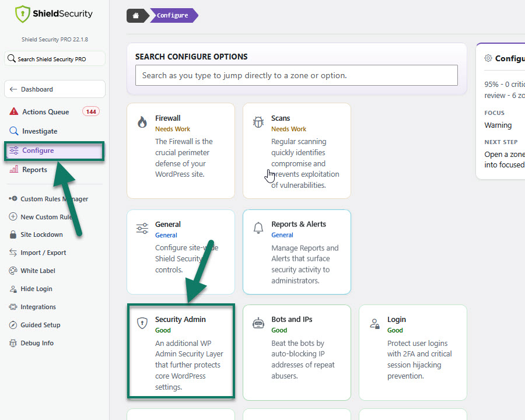Select the Configure breadcrumb
This screenshot has height=420, width=525.
click(173, 15)
